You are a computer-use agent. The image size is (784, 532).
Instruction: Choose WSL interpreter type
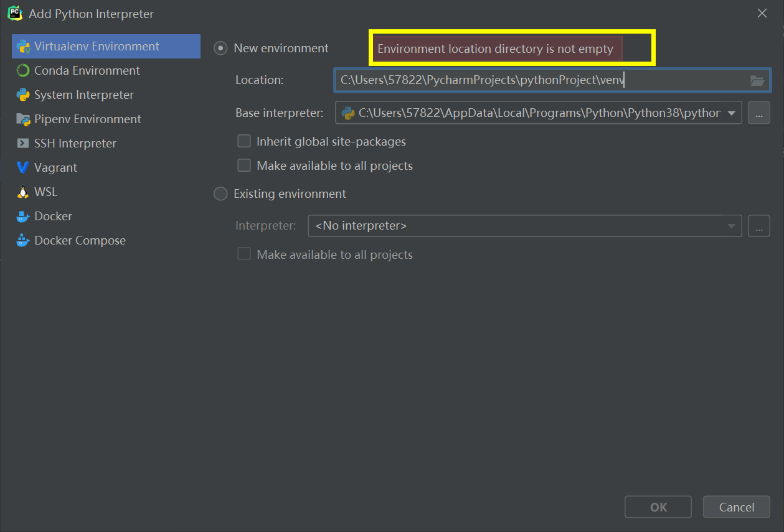tap(106, 192)
